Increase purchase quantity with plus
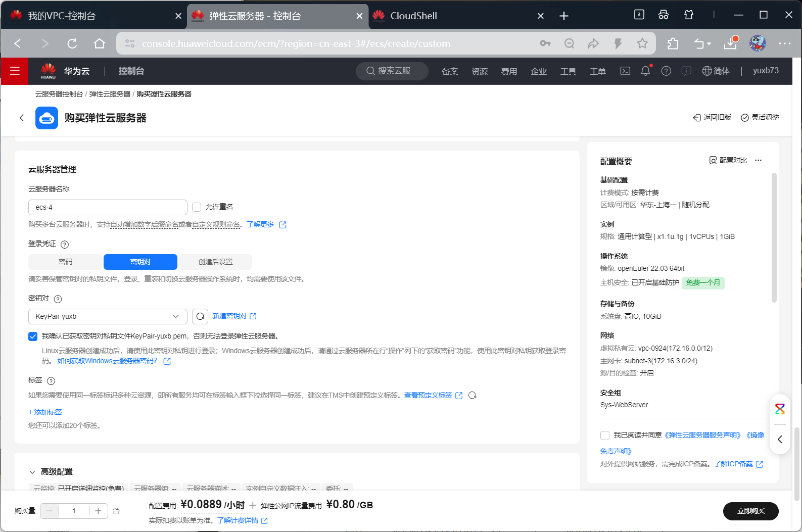The image size is (802, 532). (x=98, y=511)
